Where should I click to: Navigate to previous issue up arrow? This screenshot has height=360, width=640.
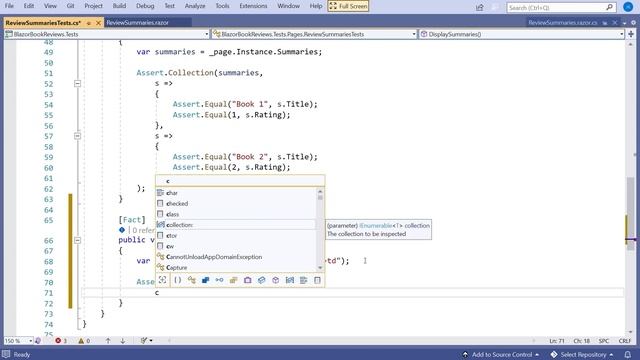[108, 340]
